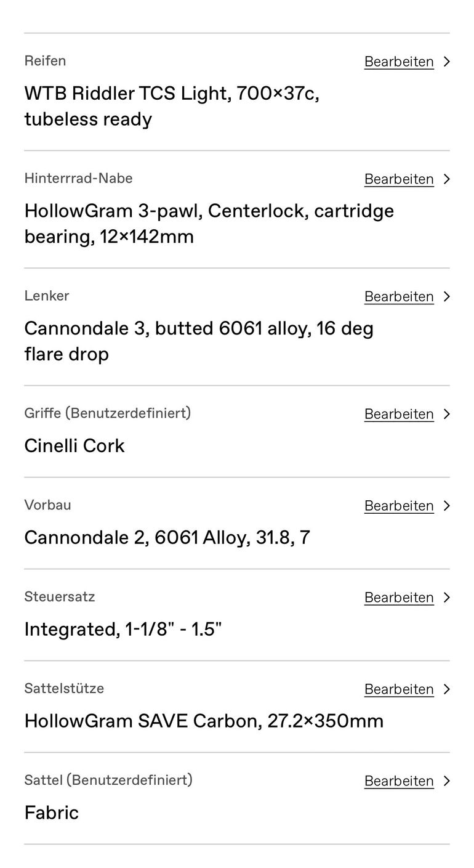The height and width of the screenshot is (868, 474).
Task: Edit the Steuersatz with its Bearbeiten link
Action: click(399, 598)
